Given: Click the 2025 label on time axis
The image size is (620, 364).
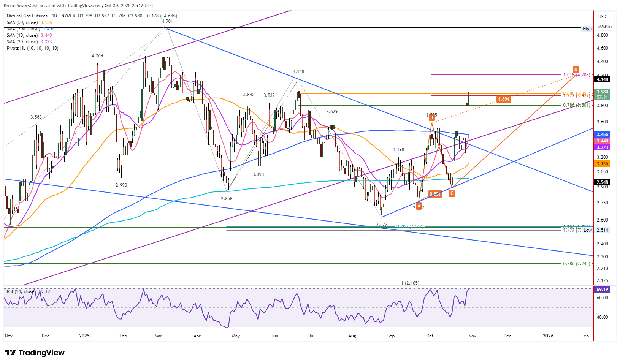Looking at the screenshot, I should pos(84,336).
